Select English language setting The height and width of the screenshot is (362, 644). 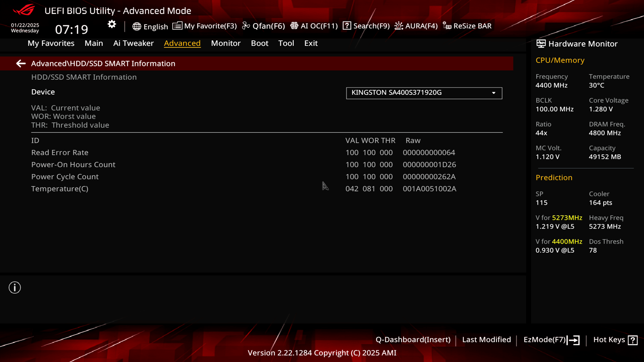[150, 25]
